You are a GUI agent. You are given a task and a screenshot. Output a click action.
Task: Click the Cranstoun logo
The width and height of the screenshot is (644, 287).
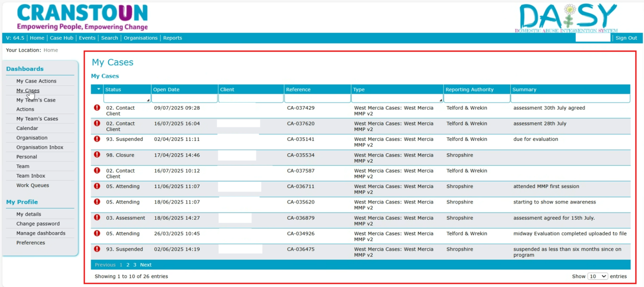pos(82,18)
